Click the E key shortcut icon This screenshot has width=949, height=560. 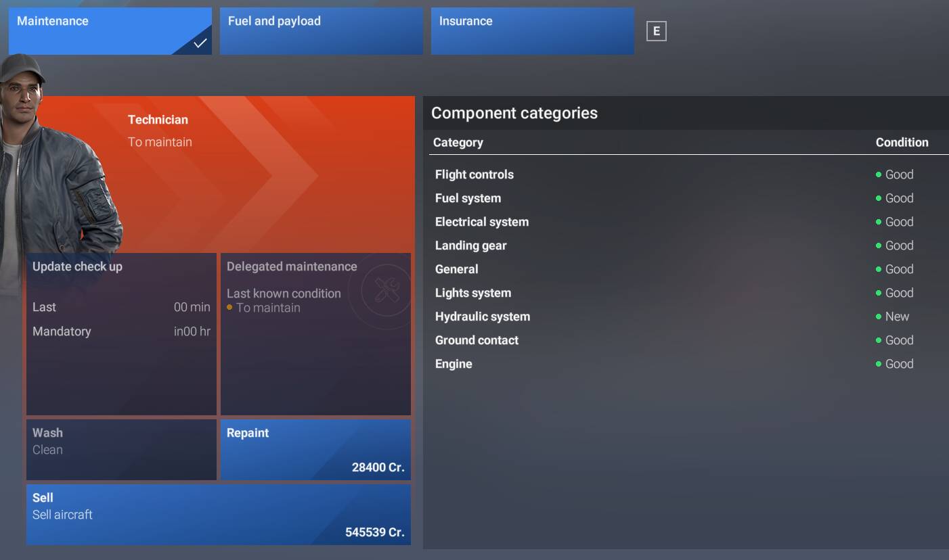tap(657, 31)
